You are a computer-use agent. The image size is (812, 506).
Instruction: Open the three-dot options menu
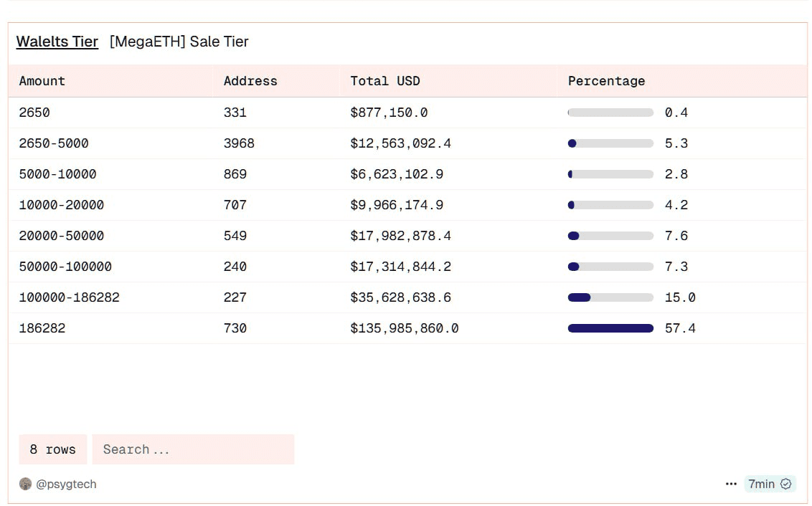click(731, 484)
